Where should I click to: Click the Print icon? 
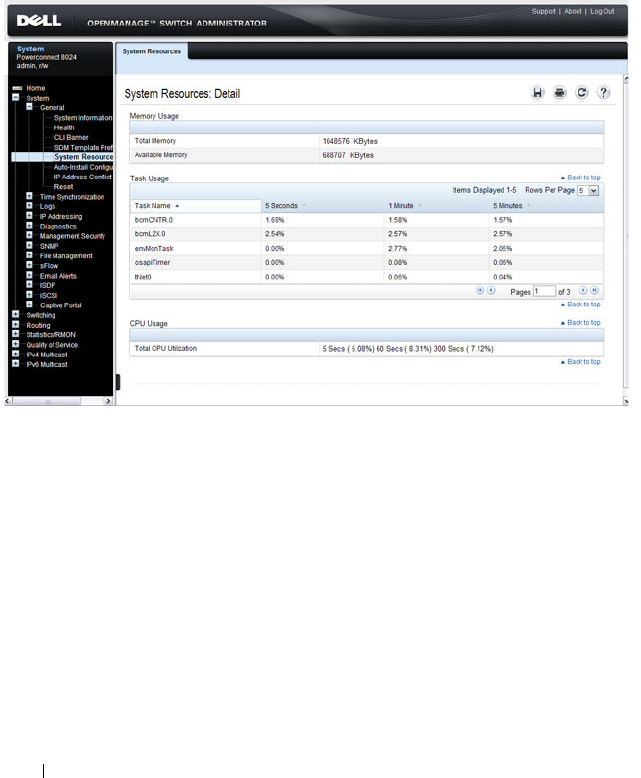(x=560, y=93)
